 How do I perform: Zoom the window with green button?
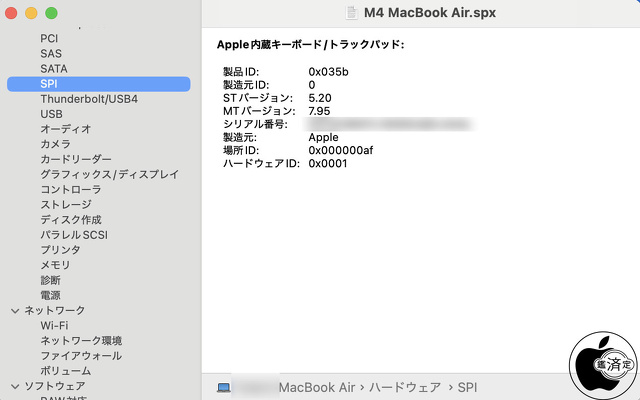pos(51,13)
